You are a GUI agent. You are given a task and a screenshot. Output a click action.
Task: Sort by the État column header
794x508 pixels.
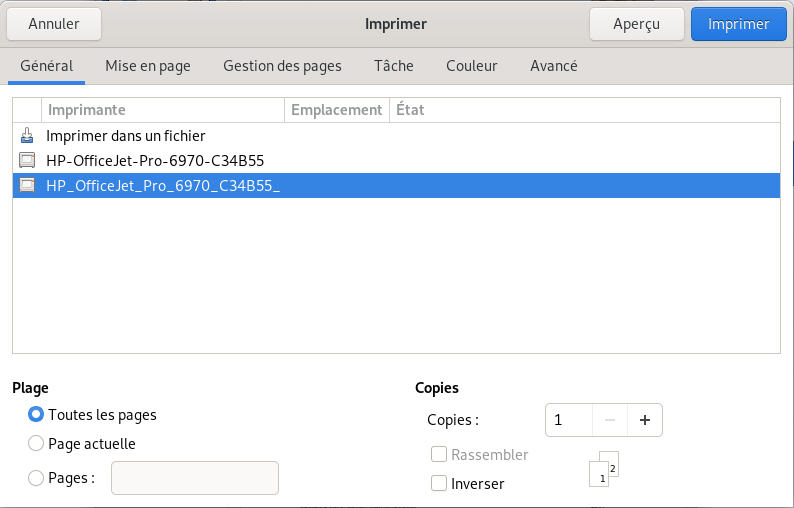pos(583,110)
